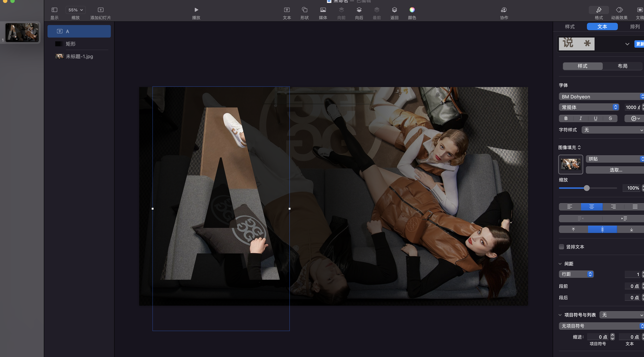The height and width of the screenshot is (357, 644).
Task: Switch to the 排列 arrange tab
Action: point(635,27)
